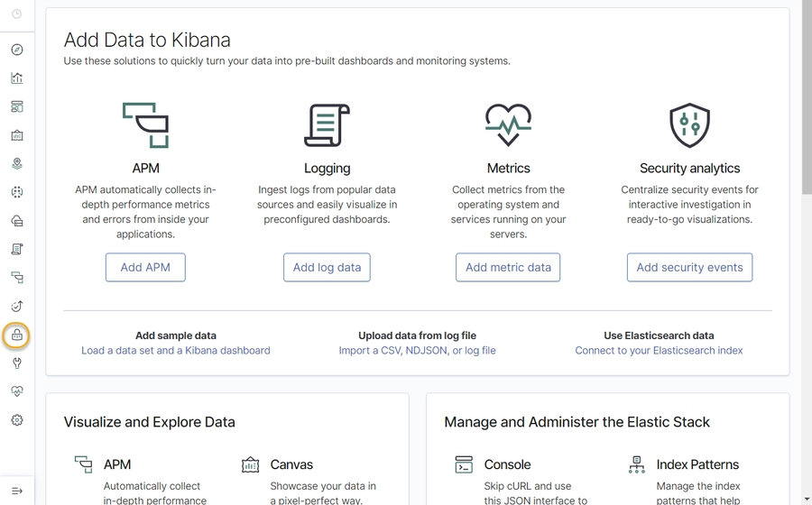812x505 pixels.
Task: Open the Import a CSV, NDJSON link
Action: click(x=417, y=351)
